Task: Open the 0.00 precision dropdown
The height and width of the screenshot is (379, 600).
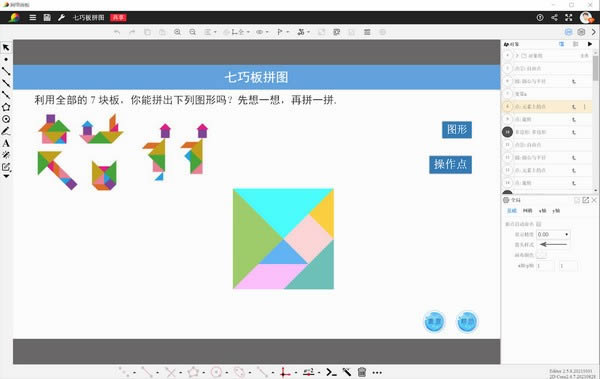Action: click(553, 234)
